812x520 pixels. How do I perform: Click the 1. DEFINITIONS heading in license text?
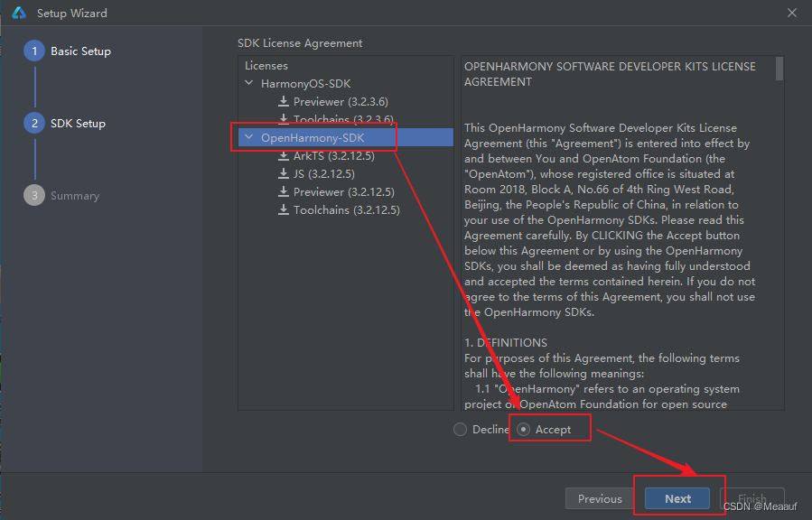[506, 342]
